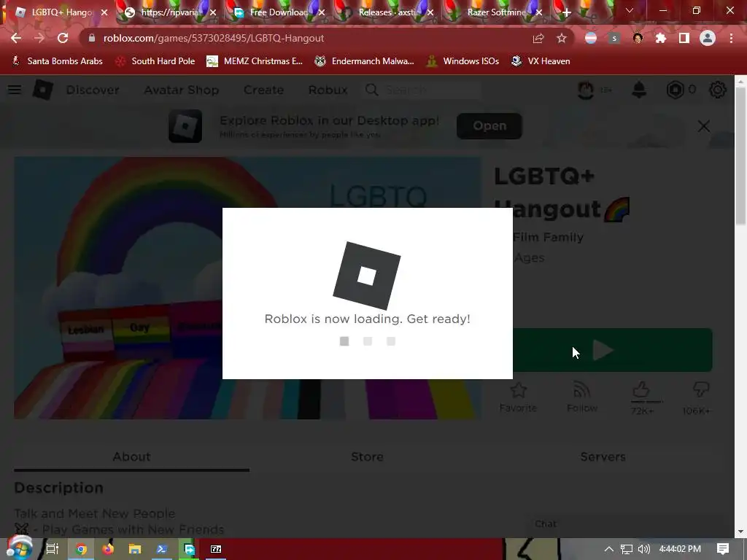The image size is (747, 560).
Task: Give the game a thumbs up
Action: [641, 391]
